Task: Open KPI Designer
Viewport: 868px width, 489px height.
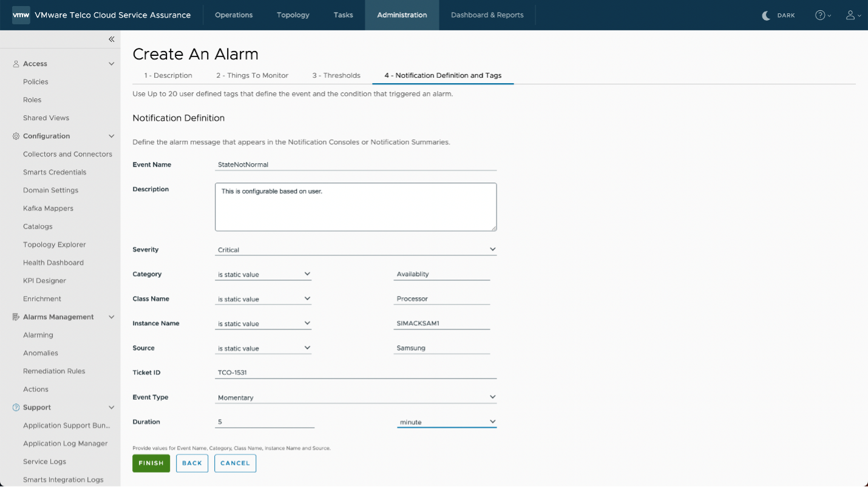Action: tap(44, 281)
